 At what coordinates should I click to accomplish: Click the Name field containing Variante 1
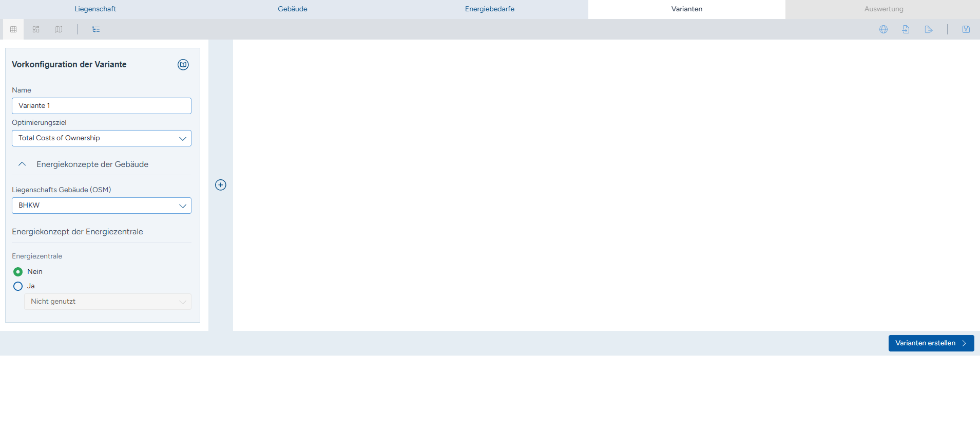102,106
